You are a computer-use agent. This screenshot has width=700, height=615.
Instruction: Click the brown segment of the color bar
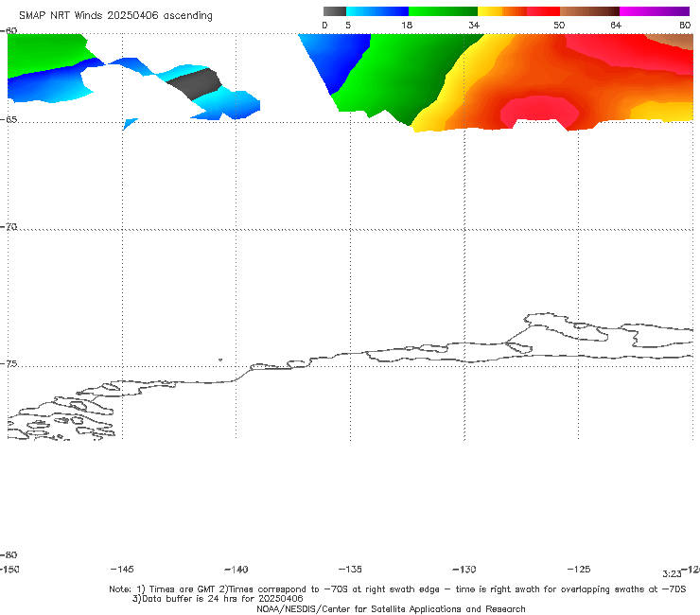[589, 11]
